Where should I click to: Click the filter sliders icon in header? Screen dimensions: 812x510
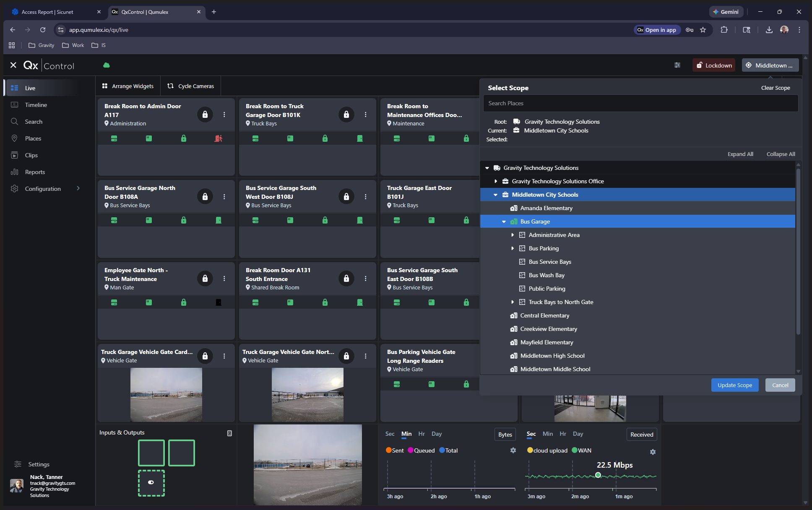677,65
